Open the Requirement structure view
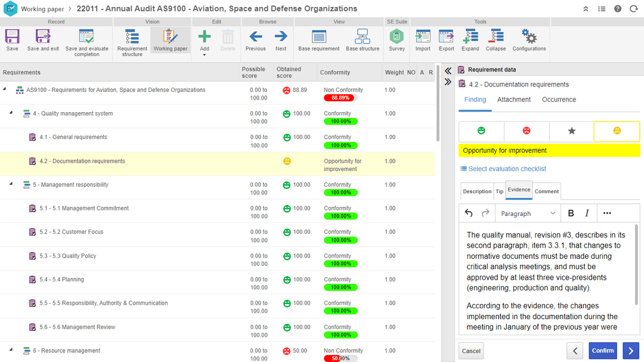The image size is (644, 362). tap(132, 37)
